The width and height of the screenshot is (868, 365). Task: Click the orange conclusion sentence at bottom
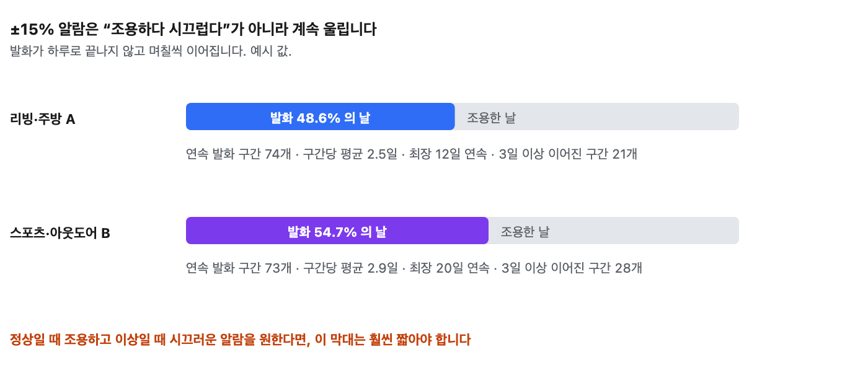[x=241, y=340]
